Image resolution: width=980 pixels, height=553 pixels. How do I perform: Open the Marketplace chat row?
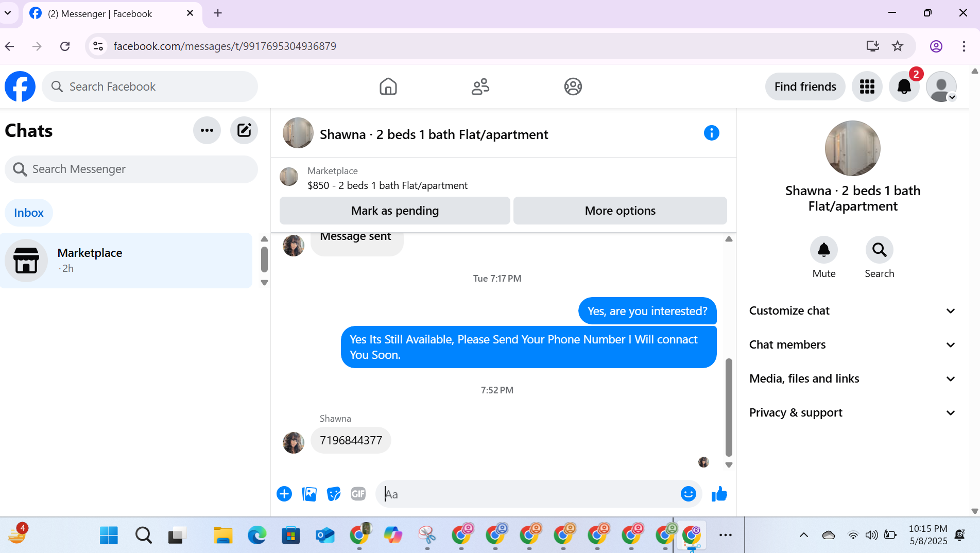[x=126, y=260]
